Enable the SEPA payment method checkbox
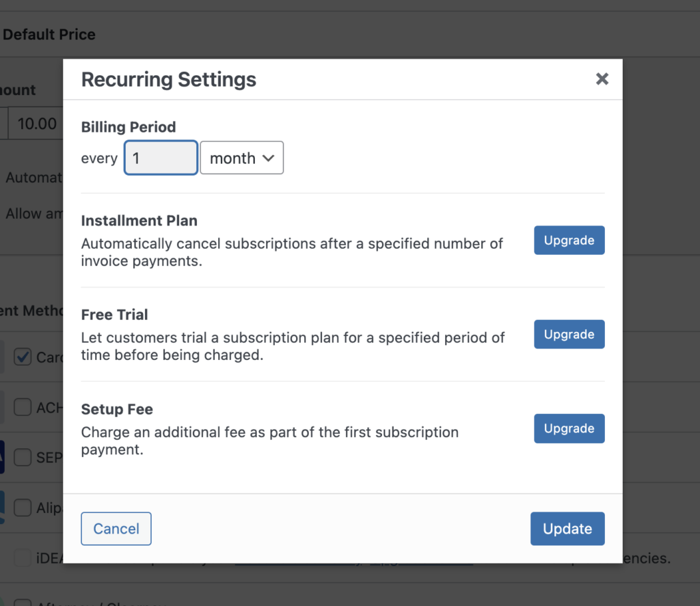Screen dimensions: 700x606 click(23, 457)
